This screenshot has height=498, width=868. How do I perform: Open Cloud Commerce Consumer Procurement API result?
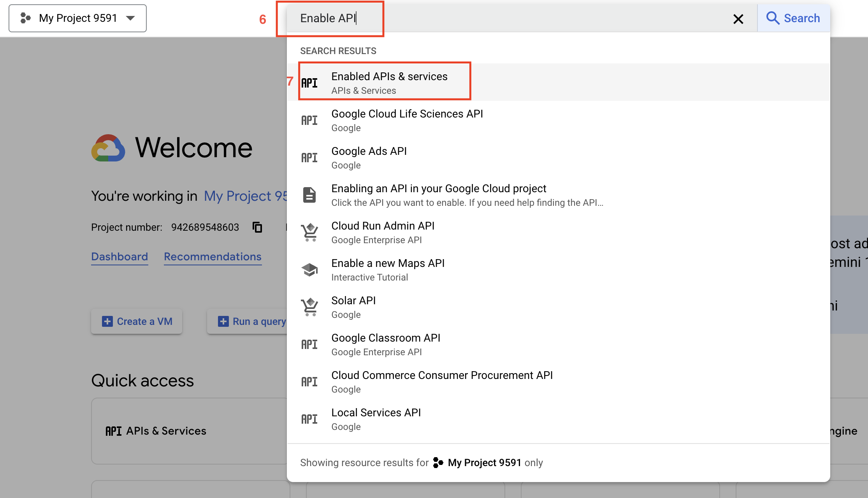pos(558,382)
